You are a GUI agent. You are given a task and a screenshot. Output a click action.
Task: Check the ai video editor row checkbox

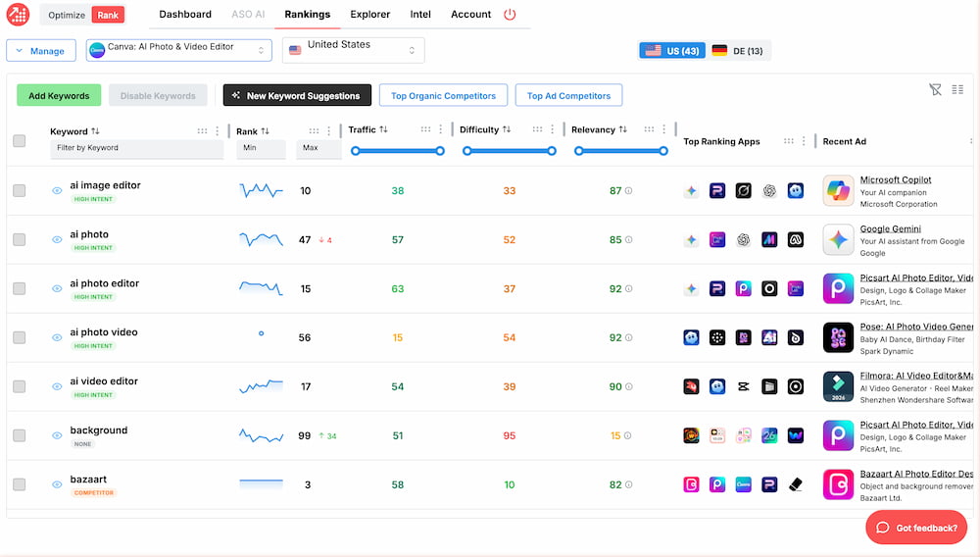pos(20,386)
